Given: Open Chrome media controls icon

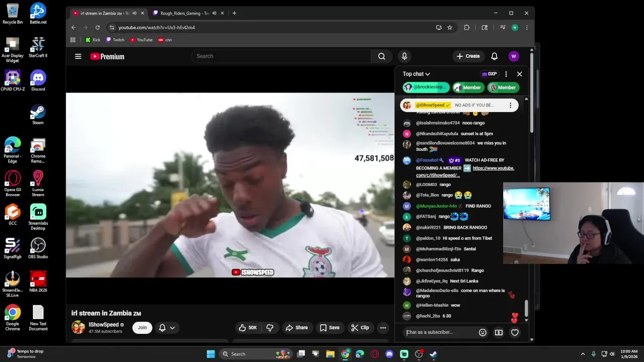Looking at the screenshot, I should 502,28.
